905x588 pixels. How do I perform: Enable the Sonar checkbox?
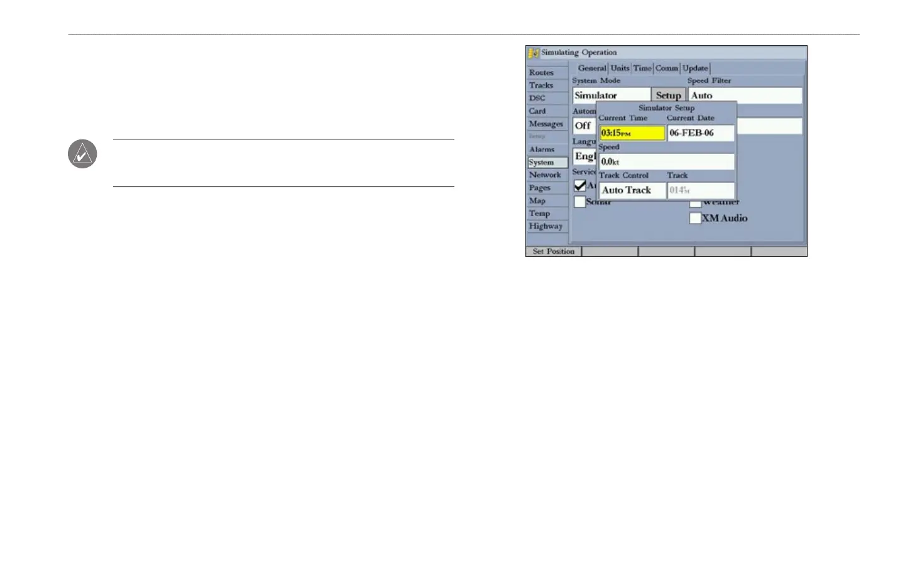point(580,202)
